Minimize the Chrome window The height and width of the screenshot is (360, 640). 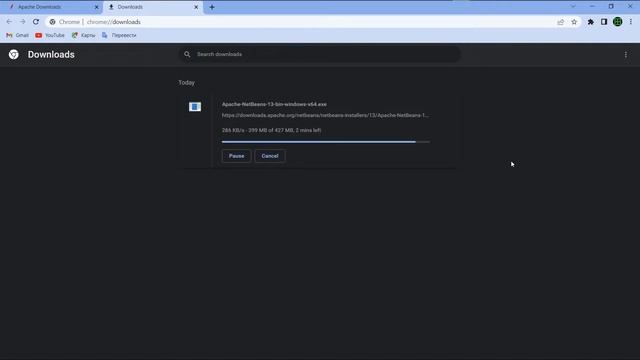coord(592,7)
